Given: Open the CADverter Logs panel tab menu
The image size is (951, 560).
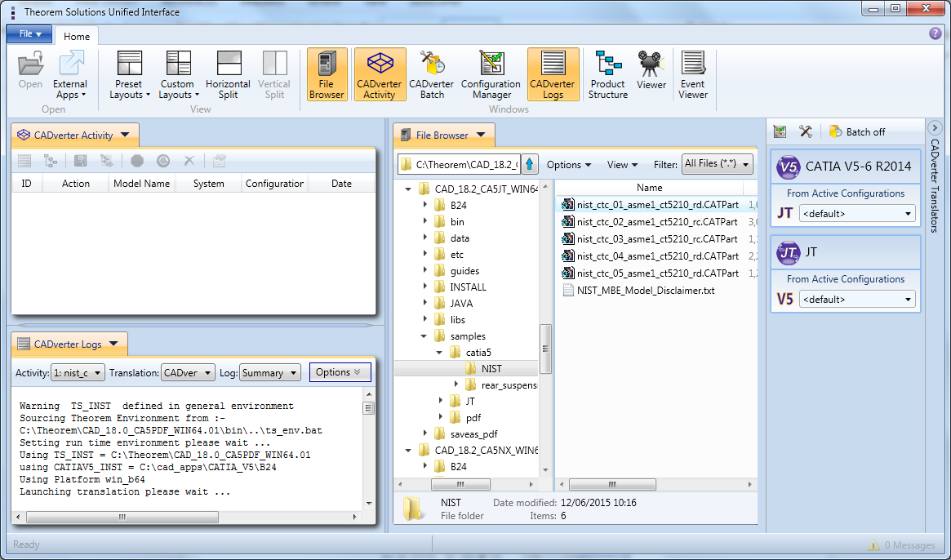Looking at the screenshot, I should pos(113,344).
